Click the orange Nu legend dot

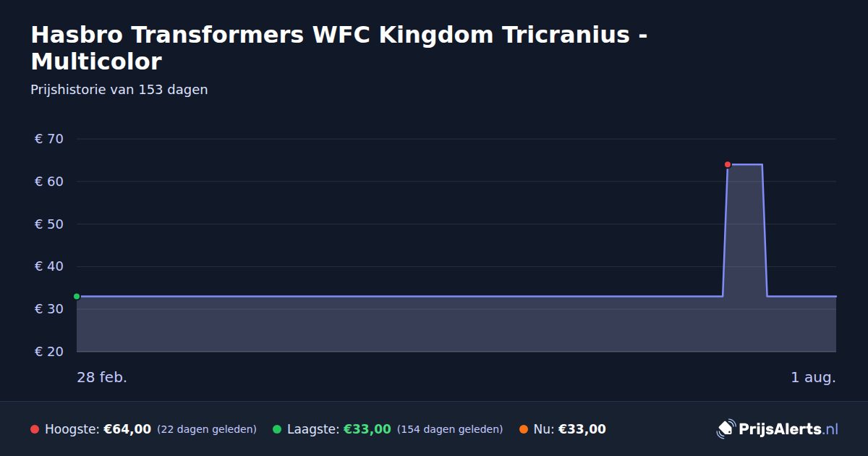pos(523,429)
